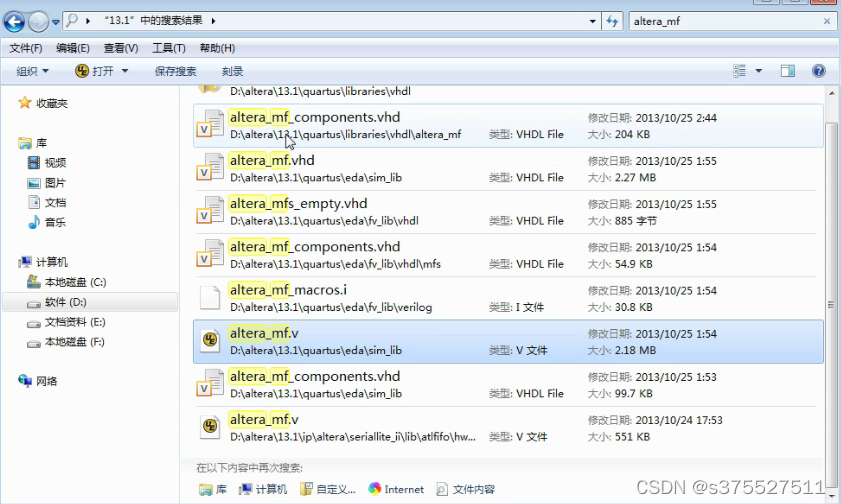The image size is (841, 504).
Task: Select altera_mf_macros.i file
Action: pyautogui.click(x=508, y=299)
